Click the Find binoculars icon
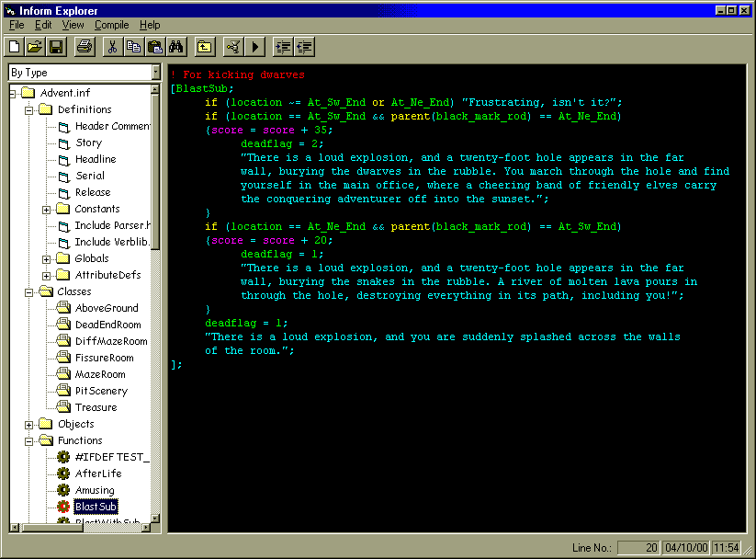Screen dimensions: 756x559 click(x=175, y=47)
